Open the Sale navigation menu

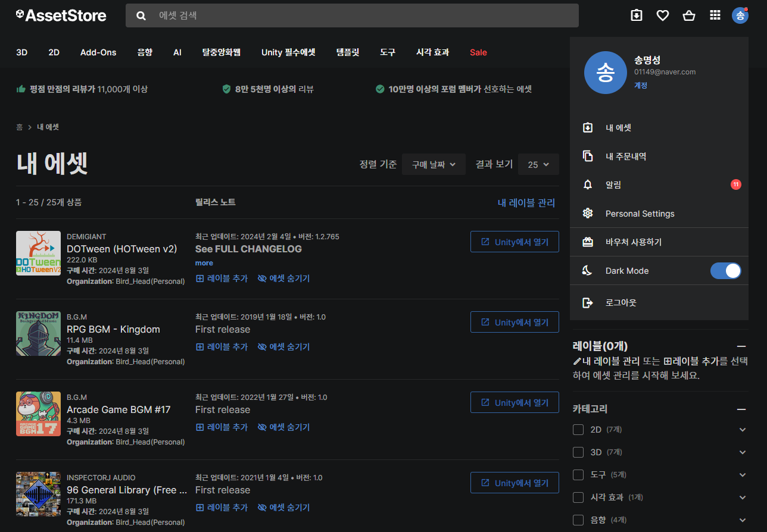tap(478, 52)
